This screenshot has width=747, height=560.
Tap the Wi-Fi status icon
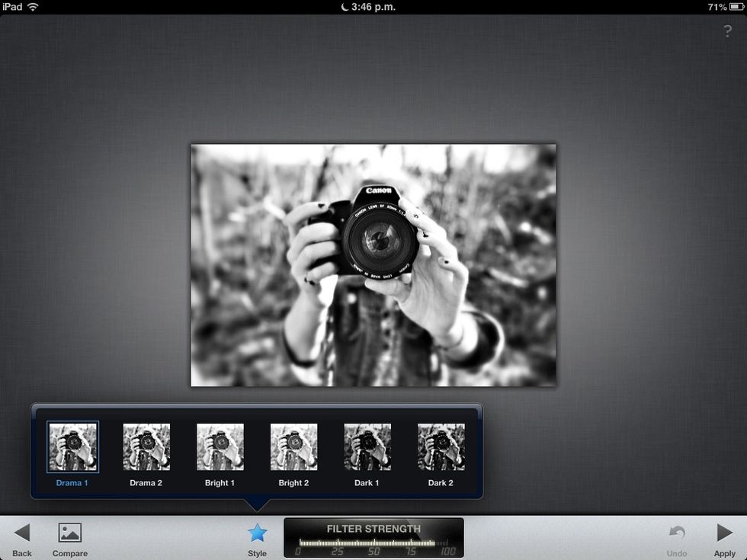33,7
